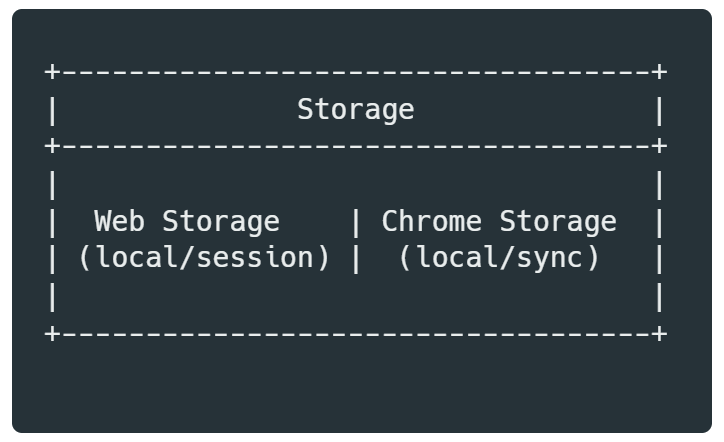Click the "Storage" header text
Screen dimensions: 724x442
(355, 109)
